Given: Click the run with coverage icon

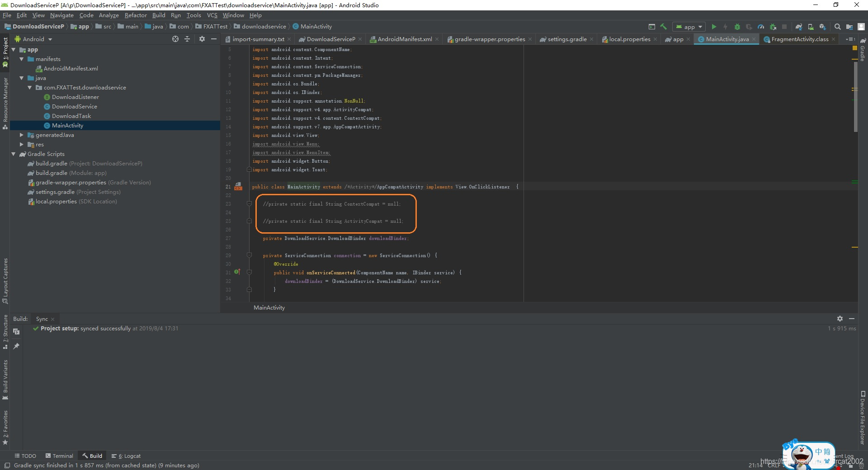Looking at the screenshot, I should (749, 27).
